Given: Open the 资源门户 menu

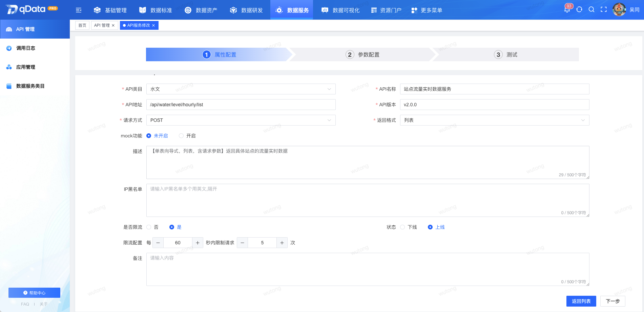Looking at the screenshot, I should 386,10.
